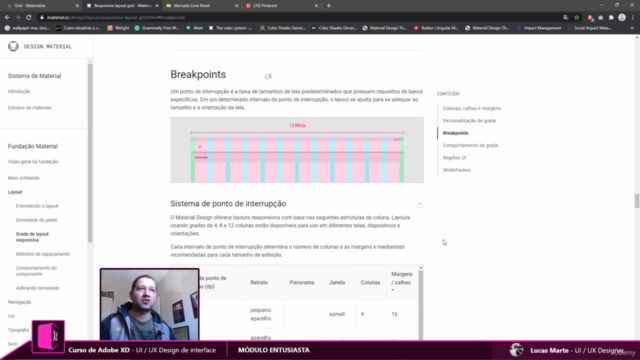Click the anchor link icon beside Breakpoints heading
Image resolution: width=640 pixels, height=360 pixels.
pyautogui.click(x=268, y=76)
